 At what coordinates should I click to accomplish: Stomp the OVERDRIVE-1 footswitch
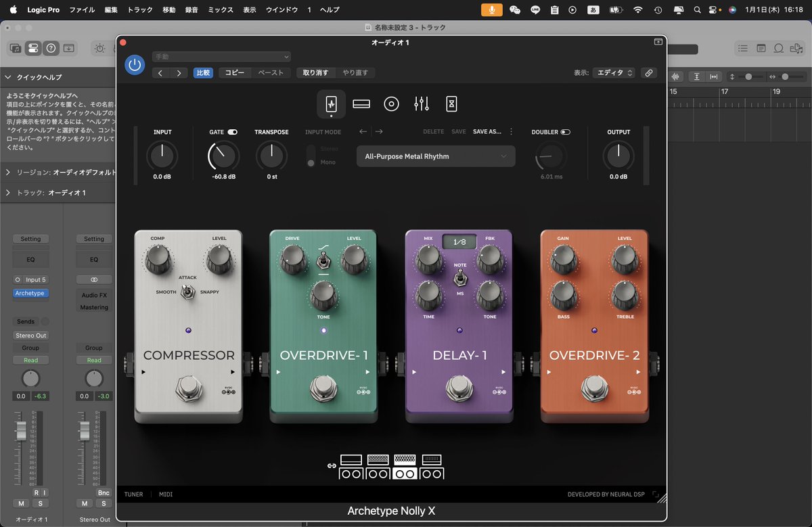pyautogui.click(x=324, y=388)
